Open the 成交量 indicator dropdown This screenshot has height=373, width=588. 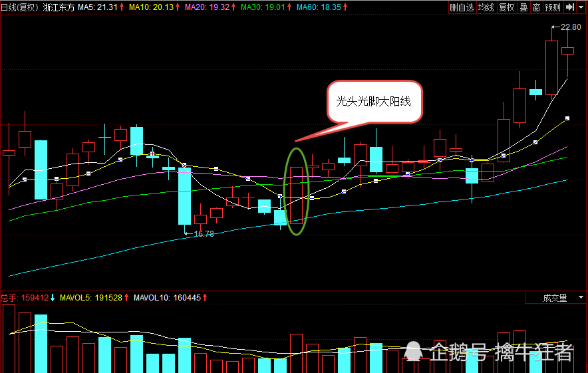click(556, 298)
